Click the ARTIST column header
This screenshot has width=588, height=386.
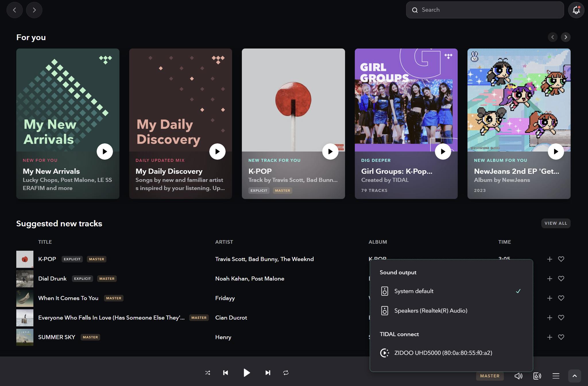(224, 242)
